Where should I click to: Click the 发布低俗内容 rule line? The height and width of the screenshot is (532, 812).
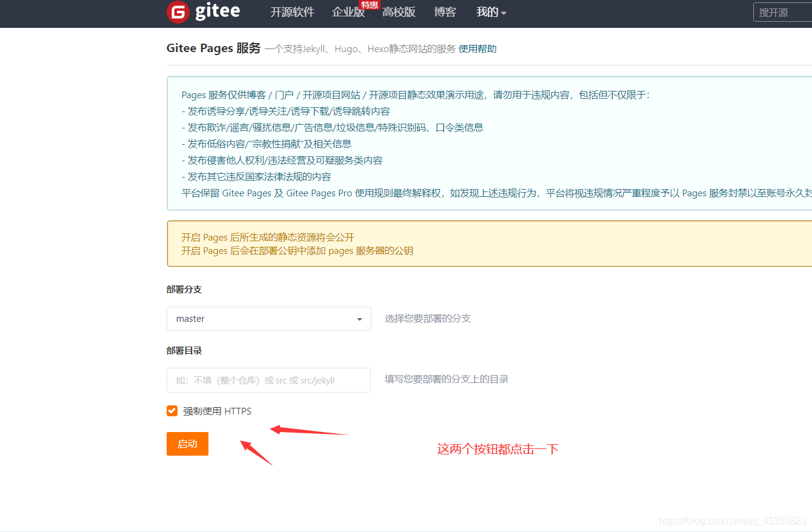(267, 144)
